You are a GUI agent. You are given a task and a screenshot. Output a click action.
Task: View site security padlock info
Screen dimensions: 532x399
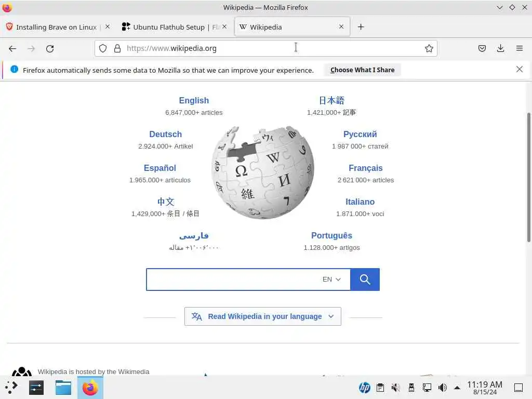click(x=117, y=48)
